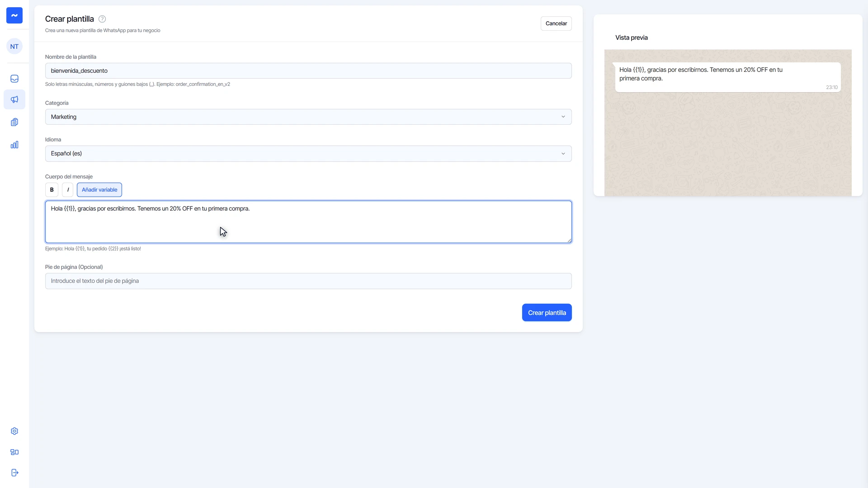868x488 pixels.
Task: Open the settings gear icon
Action: [x=14, y=431]
